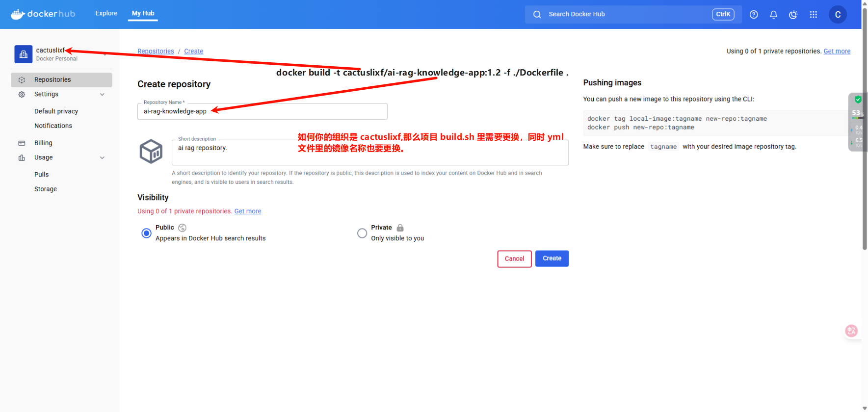
Task: Click the cactuslixf organization icon
Action: point(24,54)
